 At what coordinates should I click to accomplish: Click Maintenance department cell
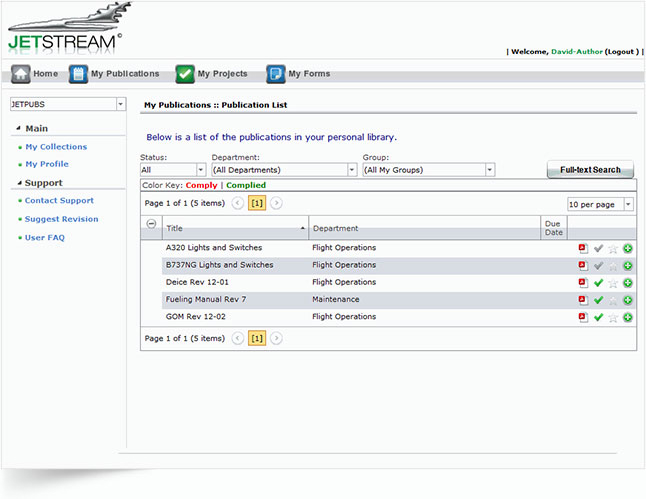coord(336,300)
